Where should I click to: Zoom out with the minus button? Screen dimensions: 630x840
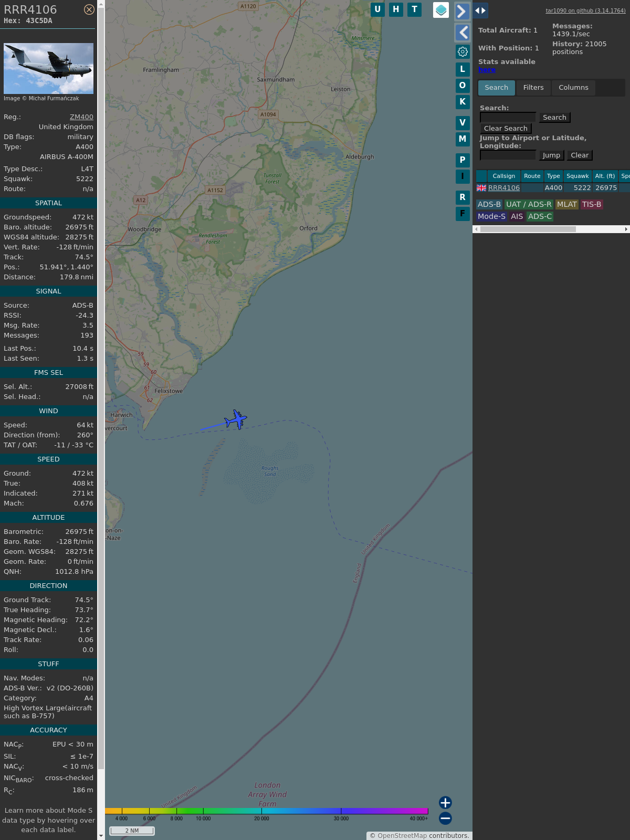pyautogui.click(x=445, y=818)
